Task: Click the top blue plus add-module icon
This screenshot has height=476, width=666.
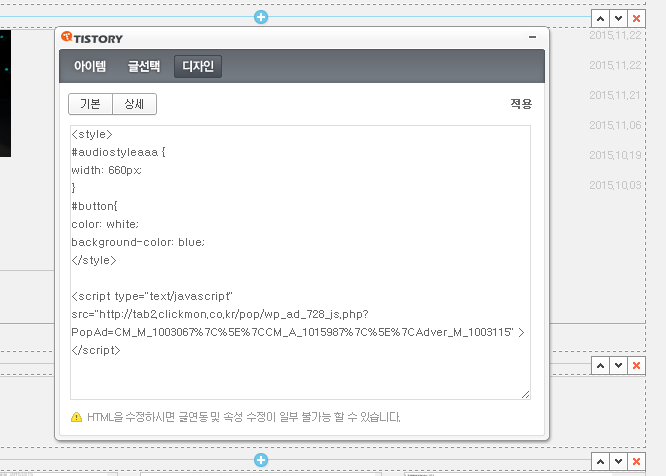Action: pos(261,17)
